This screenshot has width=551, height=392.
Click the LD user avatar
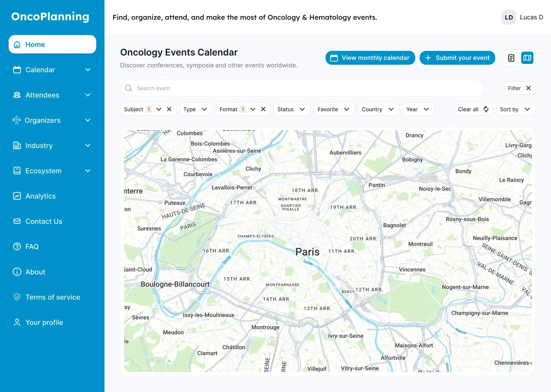(x=509, y=17)
